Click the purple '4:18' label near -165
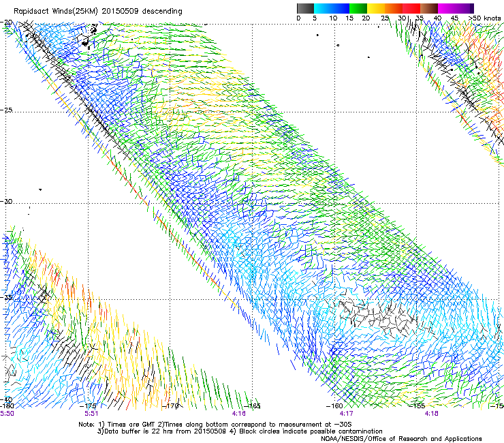This screenshot has width=504, height=443. 238,414
